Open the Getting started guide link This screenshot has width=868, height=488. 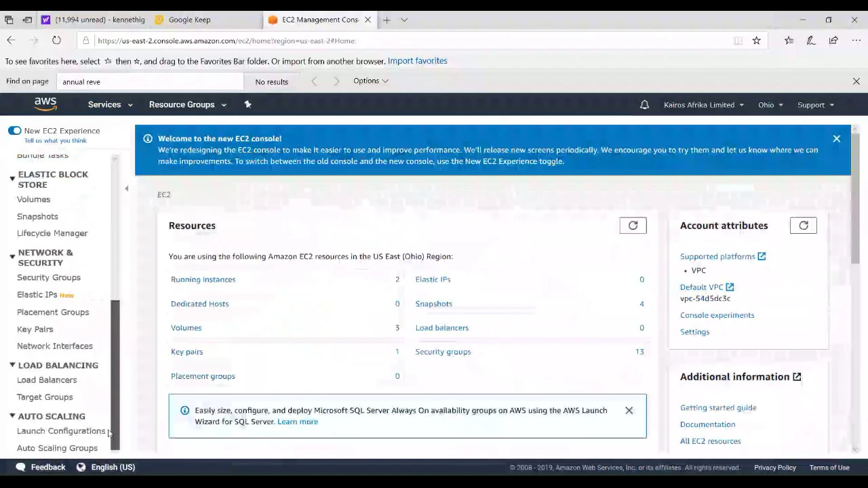coord(718,407)
